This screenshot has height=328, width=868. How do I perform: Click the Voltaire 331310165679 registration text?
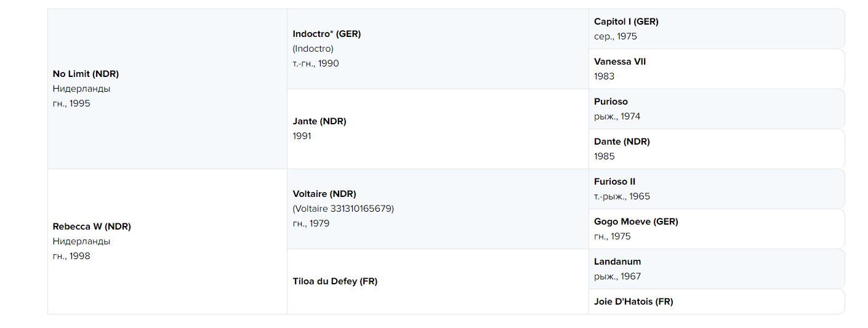pyautogui.click(x=344, y=209)
